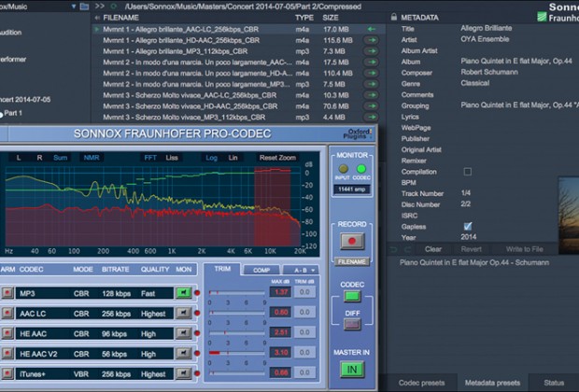Click the left-pointing arrow for Mvmnt 1 AAC-LC file
The image size is (579, 392).
[372, 29]
